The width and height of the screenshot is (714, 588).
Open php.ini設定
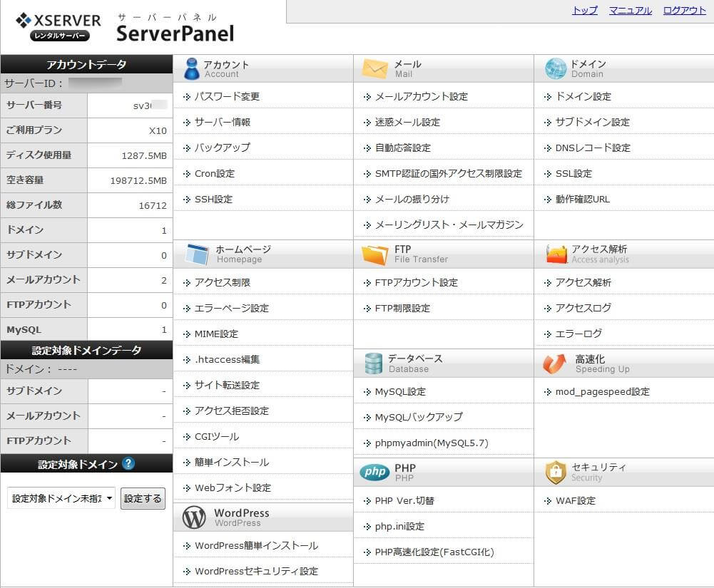[x=399, y=526]
